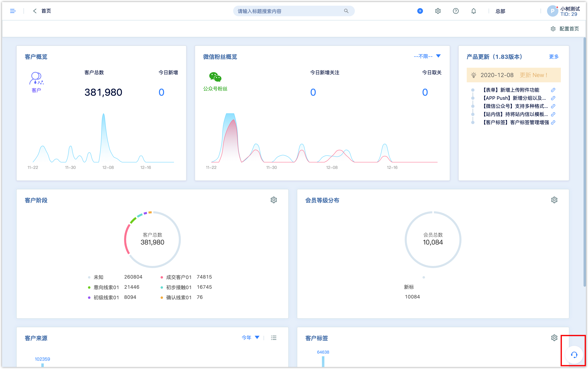Click the 配置首页 link
The image size is (588, 369).
[x=569, y=29]
